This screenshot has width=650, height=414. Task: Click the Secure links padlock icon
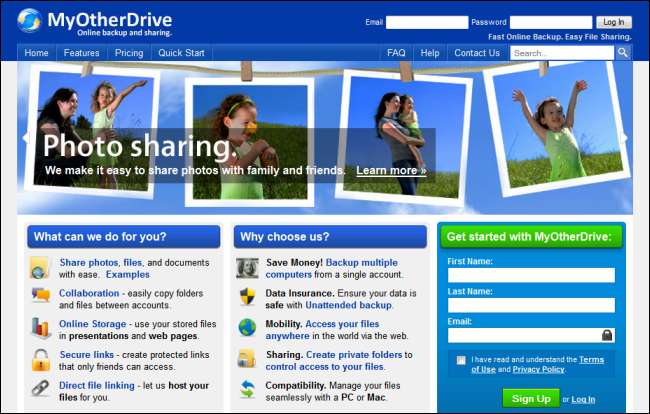click(41, 360)
